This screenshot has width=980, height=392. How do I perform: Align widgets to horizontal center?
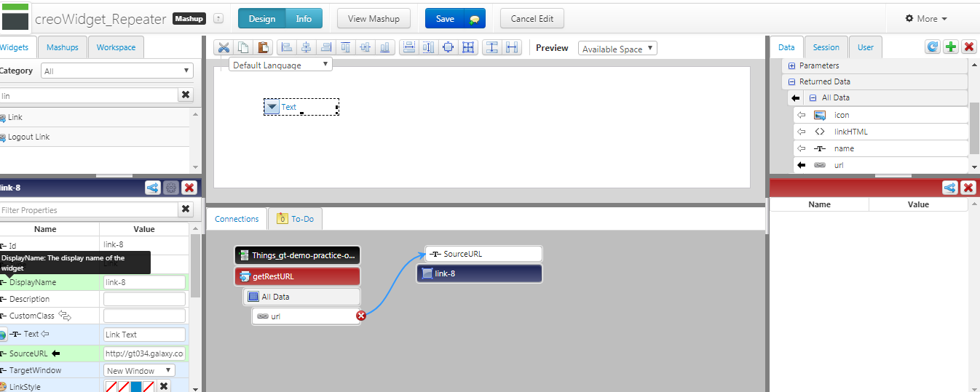pyautogui.click(x=307, y=48)
